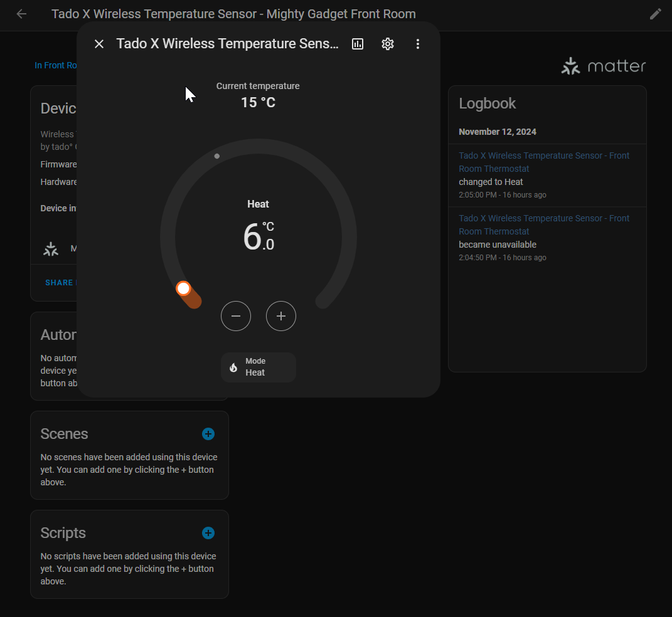Add a script with the plus icon

click(208, 533)
